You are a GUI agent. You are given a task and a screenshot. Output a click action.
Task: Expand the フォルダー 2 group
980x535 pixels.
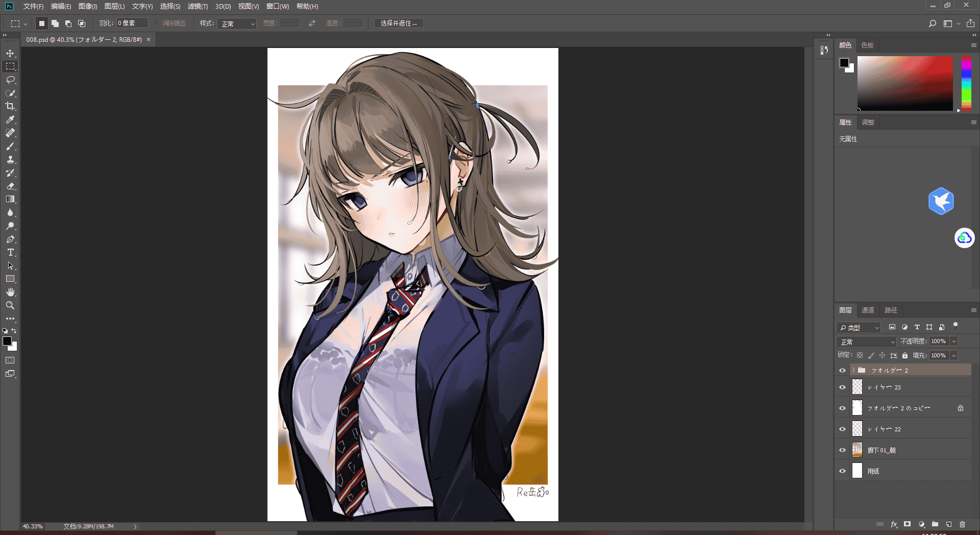coord(853,370)
